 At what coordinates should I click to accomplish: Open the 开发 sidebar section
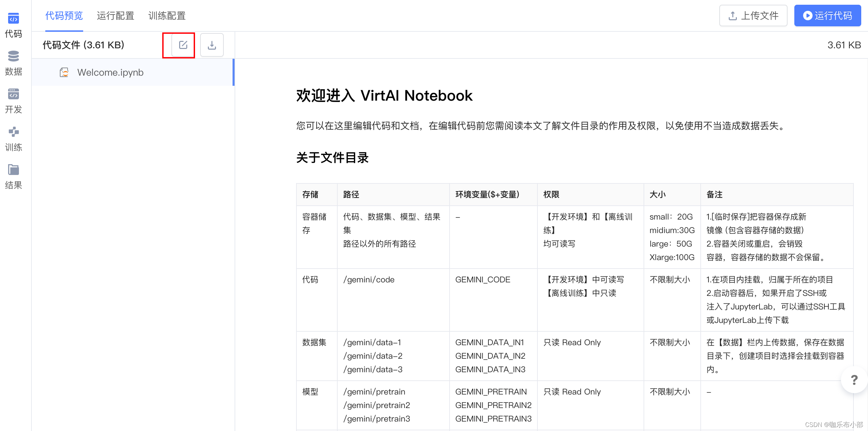14,101
